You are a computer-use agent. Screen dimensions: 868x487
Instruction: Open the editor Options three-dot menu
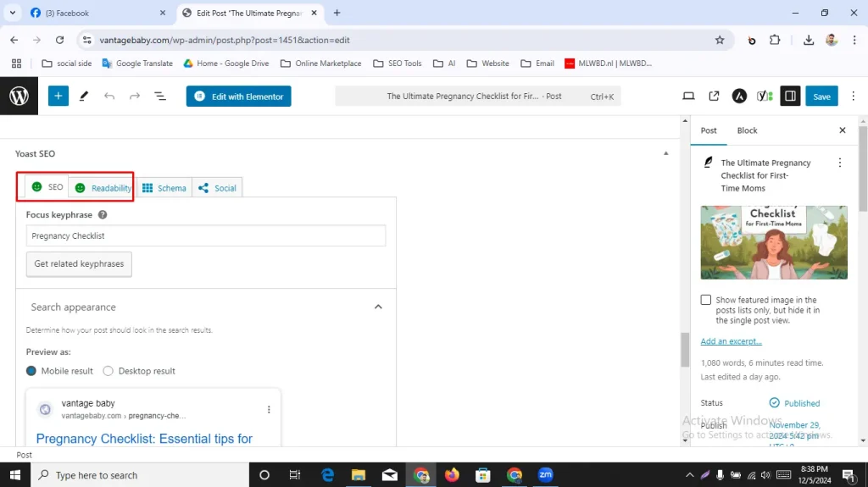tap(853, 96)
